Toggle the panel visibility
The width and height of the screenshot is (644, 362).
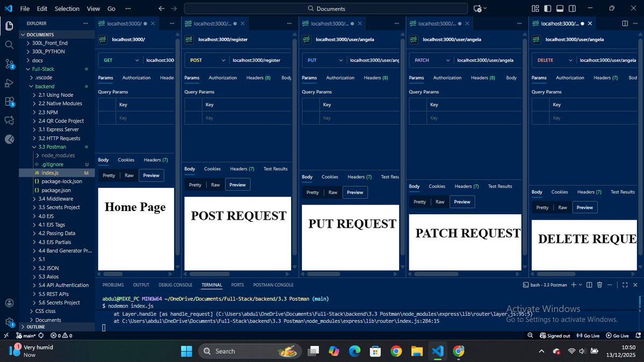coord(560,8)
